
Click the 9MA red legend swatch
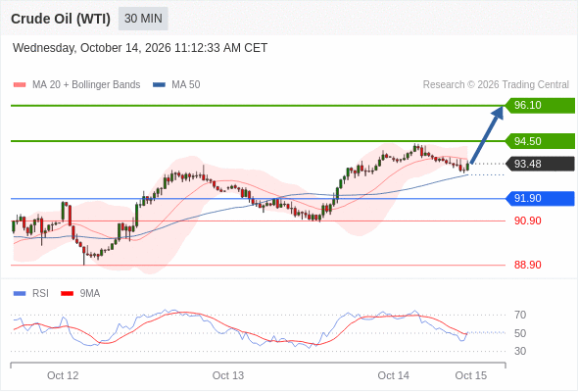[67, 294]
